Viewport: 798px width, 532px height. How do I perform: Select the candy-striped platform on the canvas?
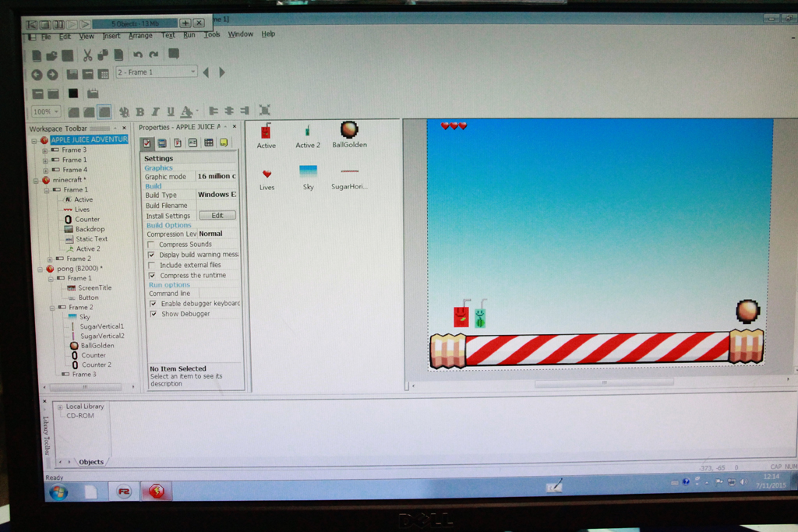(597, 350)
